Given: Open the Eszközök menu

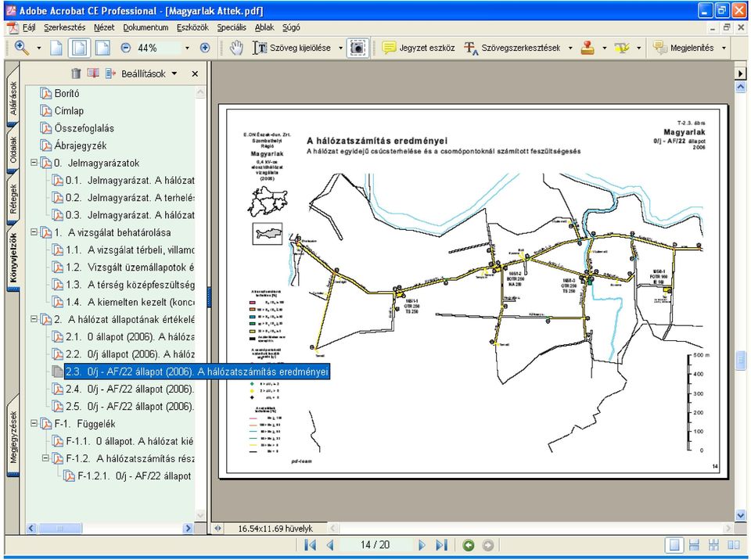Looking at the screenshot, I should pyautogui.click(x=192, y=27).
